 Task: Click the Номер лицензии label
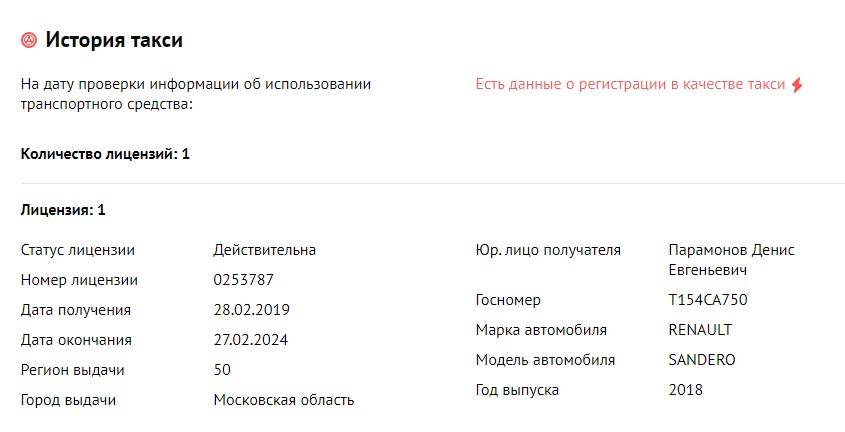79,280
